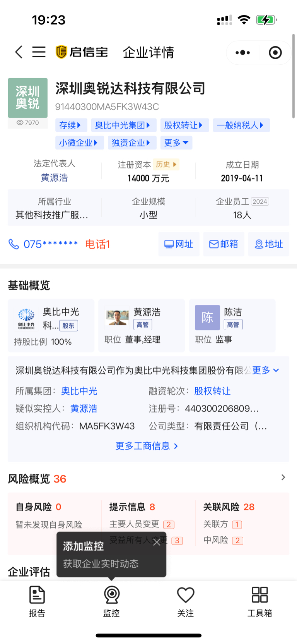This screenshot has height=644, width=297.
Task: Open the 更多 tags dropdown
Action: pyautogui.click(x=176, y=143)
